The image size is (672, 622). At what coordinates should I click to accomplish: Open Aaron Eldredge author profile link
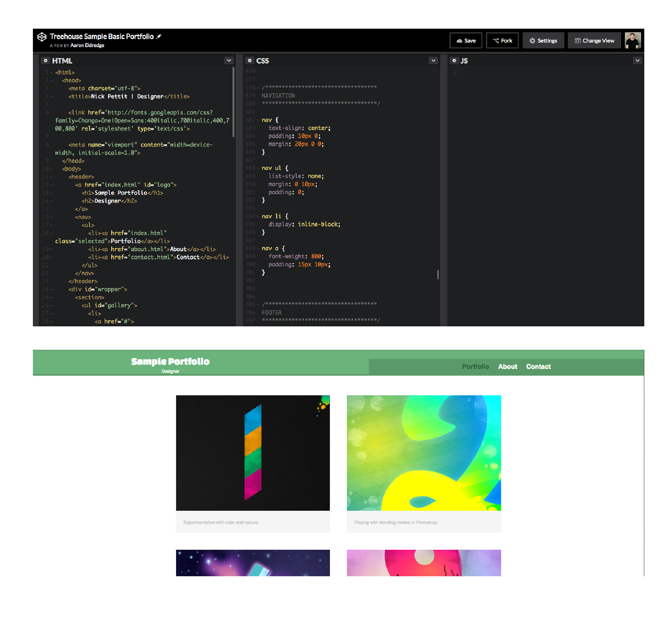87,46
